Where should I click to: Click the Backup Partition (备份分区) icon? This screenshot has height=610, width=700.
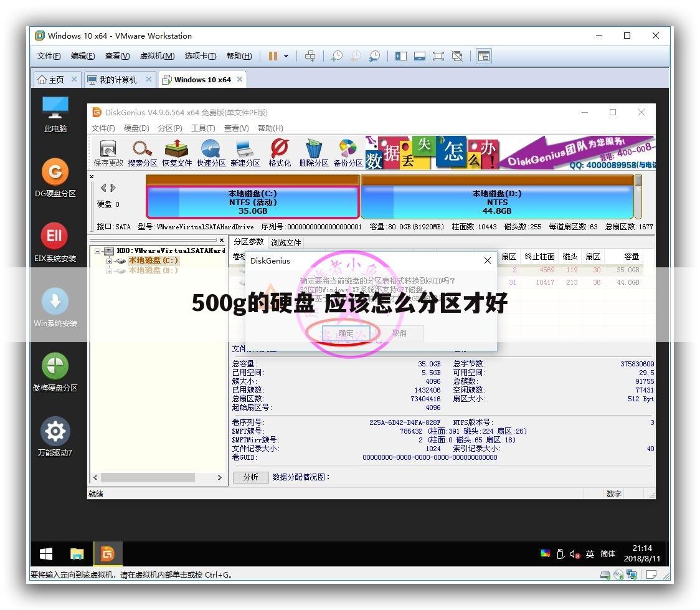click(x=348, y=154)
